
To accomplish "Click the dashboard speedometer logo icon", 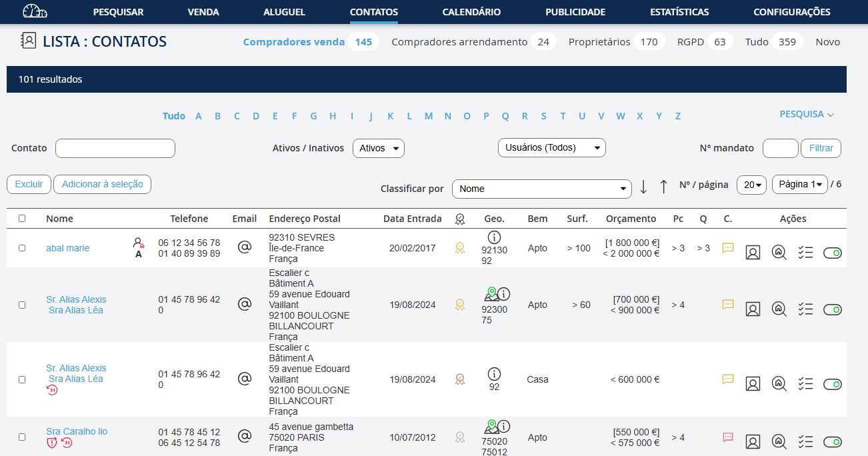I will click(x=35, y=11).
